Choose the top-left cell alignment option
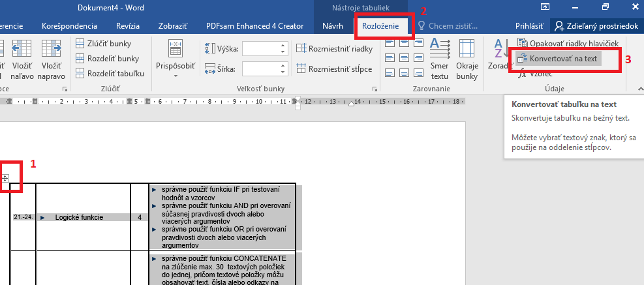644x285 pixels. 390,44
